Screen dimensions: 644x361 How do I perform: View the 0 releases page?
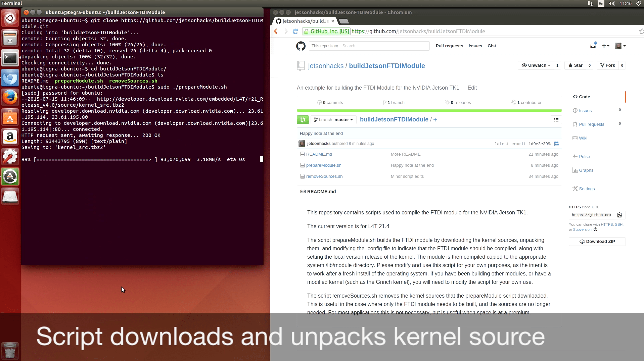458,103
